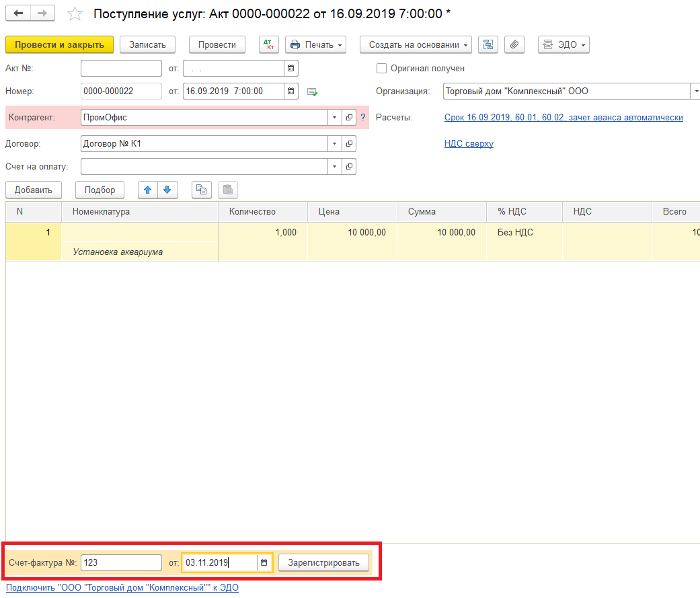Open the document structure (related documents) icon
The width and height of the screenshot is (700, 598).
488,44
